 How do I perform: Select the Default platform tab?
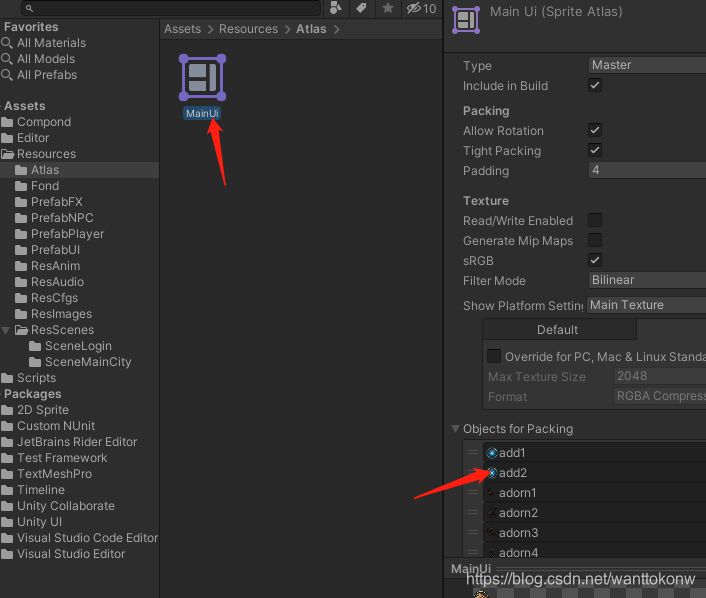(559, 330)
